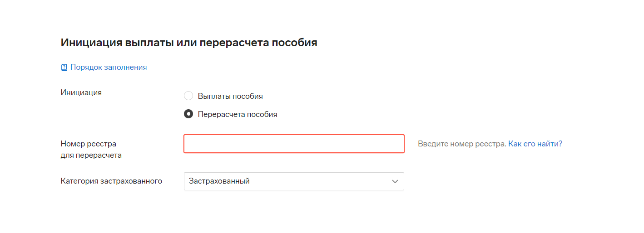The height and width of the screenshot is (233, 644).
Task: Focus the Номер реестра input field
Action: click(294, 144)
